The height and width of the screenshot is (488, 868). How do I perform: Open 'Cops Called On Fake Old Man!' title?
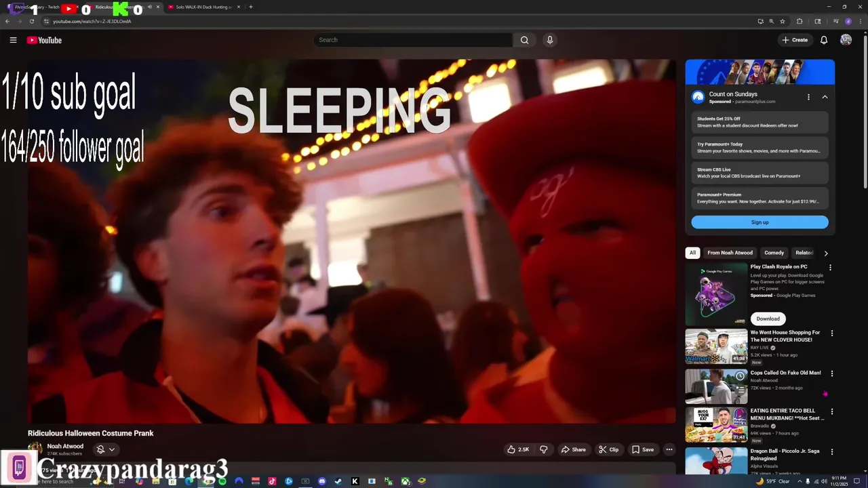pyautogui.click(x=785, y=373)
